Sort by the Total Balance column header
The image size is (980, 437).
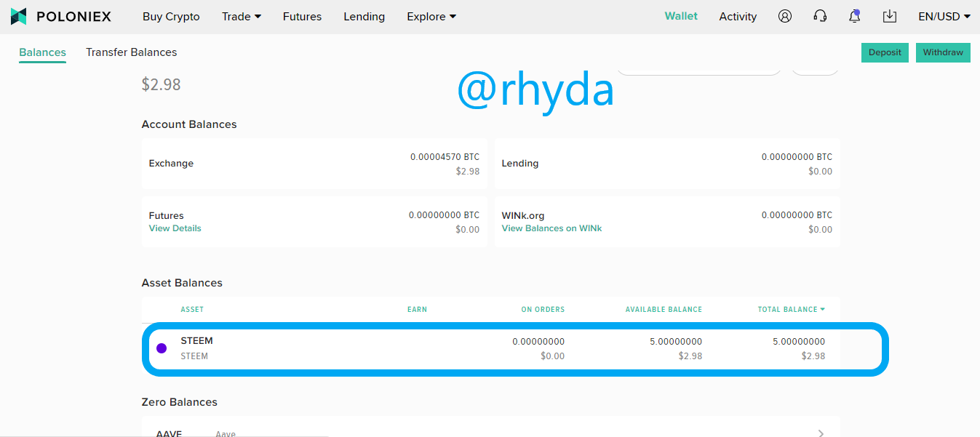[792, 309]
